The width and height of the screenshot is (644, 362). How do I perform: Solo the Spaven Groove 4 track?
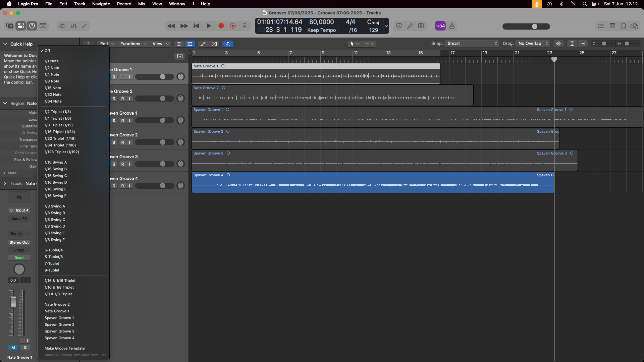point(114,186)
